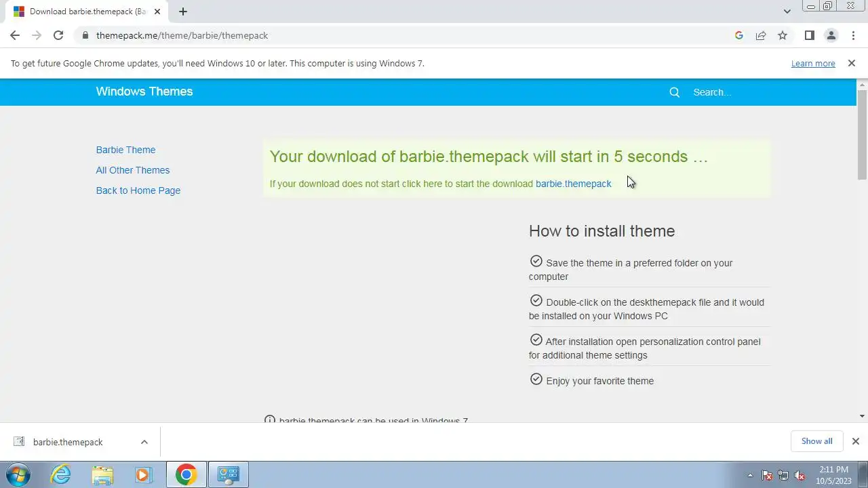Click the How to install theme heading
Image resolution: width=868 pixels, height=488 pixels.
pyautogui.click(x=602, y=231)
